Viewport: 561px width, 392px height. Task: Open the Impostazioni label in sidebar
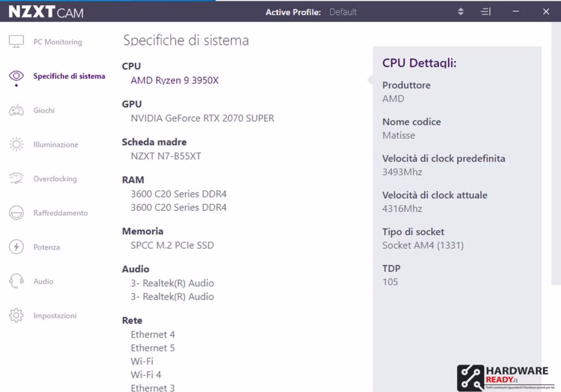click(55, 315)
